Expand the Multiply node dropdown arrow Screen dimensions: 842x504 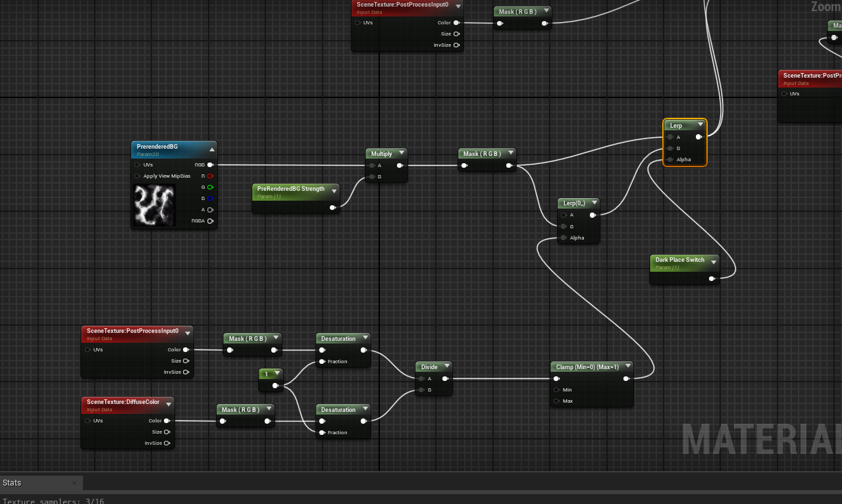pyautogui.click(x=403, y=152)
